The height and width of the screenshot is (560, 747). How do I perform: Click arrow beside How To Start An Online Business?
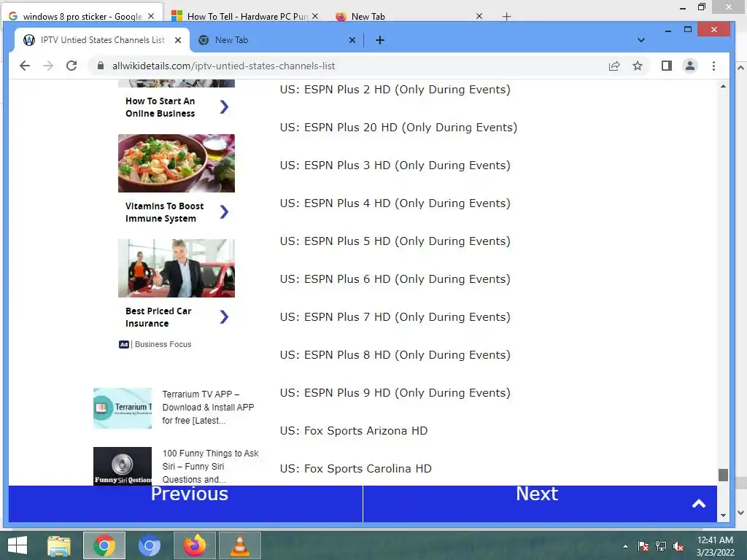[x=225, y=107]
